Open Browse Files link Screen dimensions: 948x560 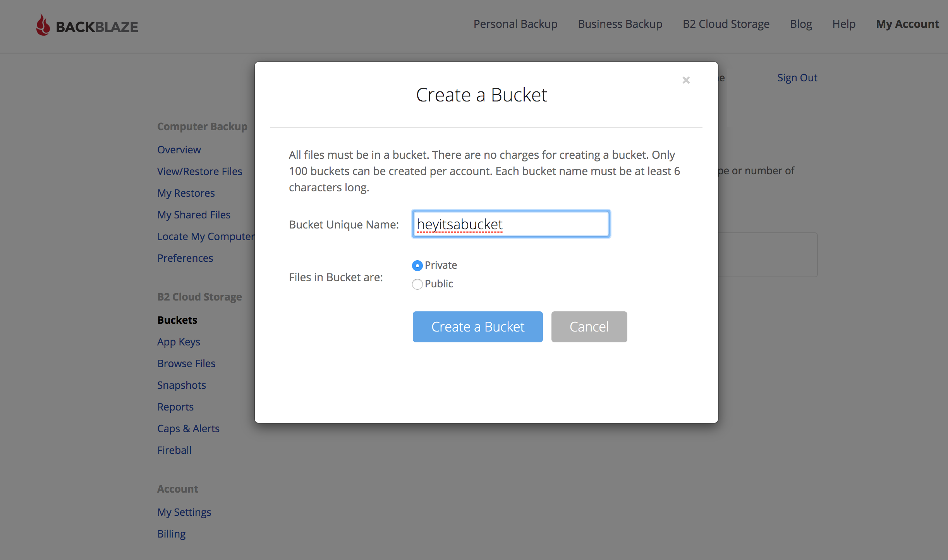186,364
